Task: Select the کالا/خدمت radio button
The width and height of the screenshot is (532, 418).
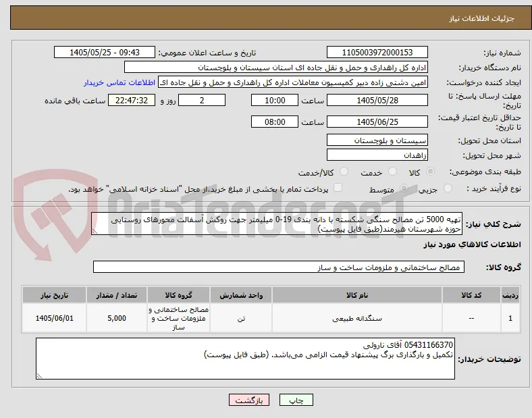Action: (x=344, y=172)
